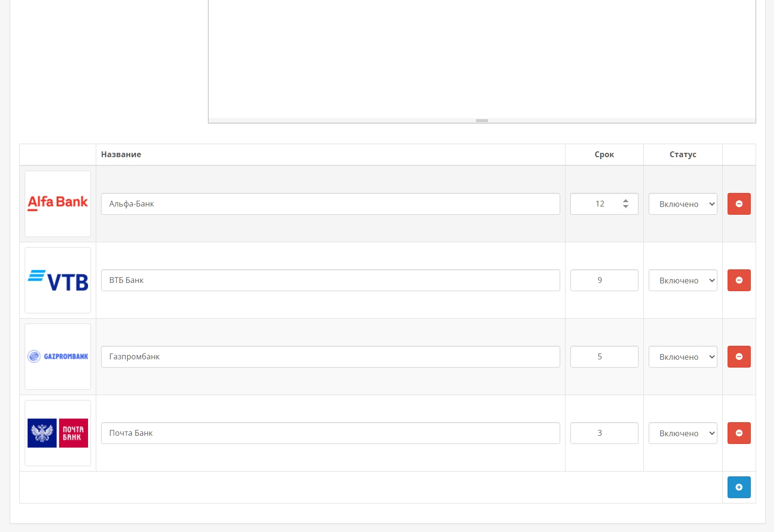Click the term field showing 9

pos(604,280)
